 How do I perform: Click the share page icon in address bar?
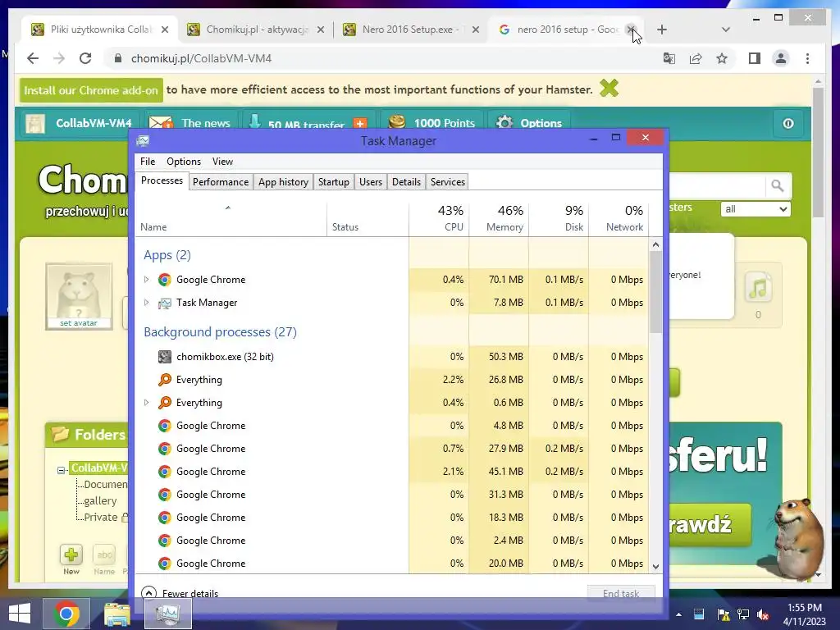(696, 58)
